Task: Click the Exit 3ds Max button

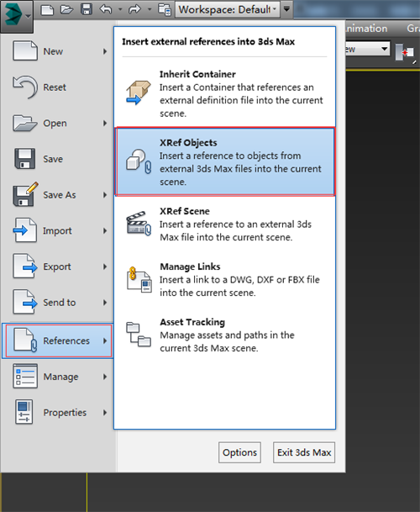Action: [304, 452]
